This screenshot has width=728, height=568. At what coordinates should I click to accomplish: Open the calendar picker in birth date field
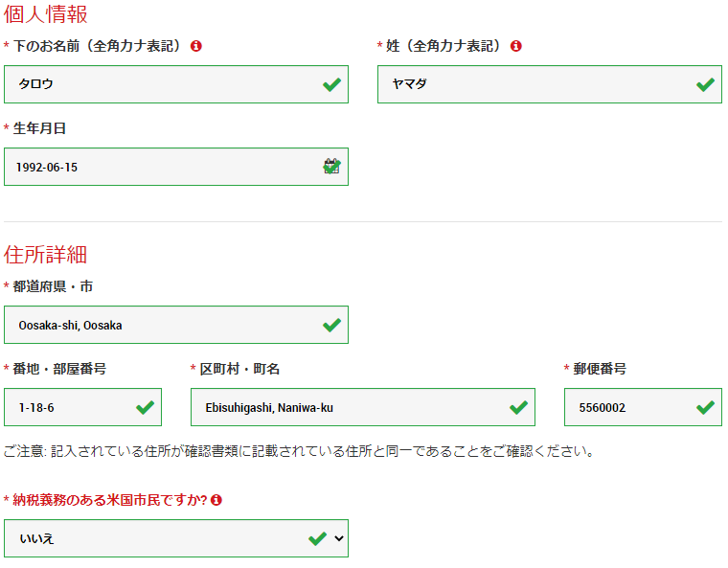tap(331, 167)
